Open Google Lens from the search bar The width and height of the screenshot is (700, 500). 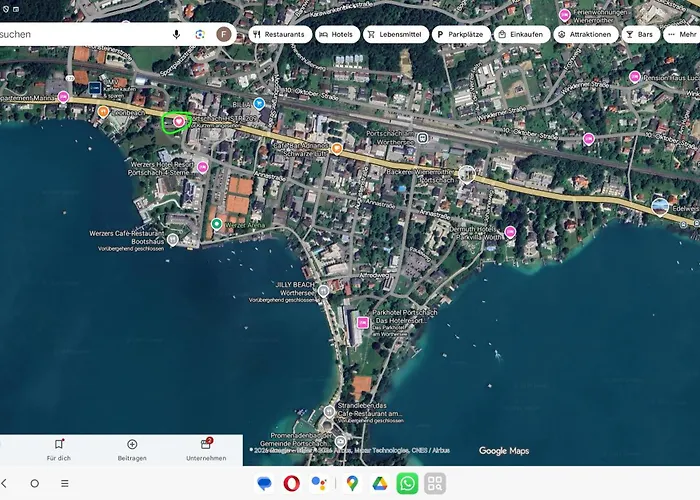[200, 34]
